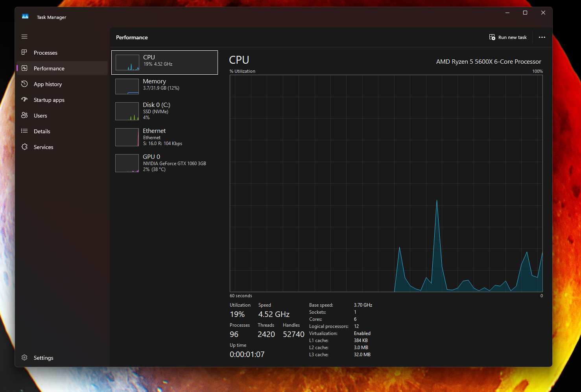
Task: Switch to the Details page
Action: (x=42, y=131)
